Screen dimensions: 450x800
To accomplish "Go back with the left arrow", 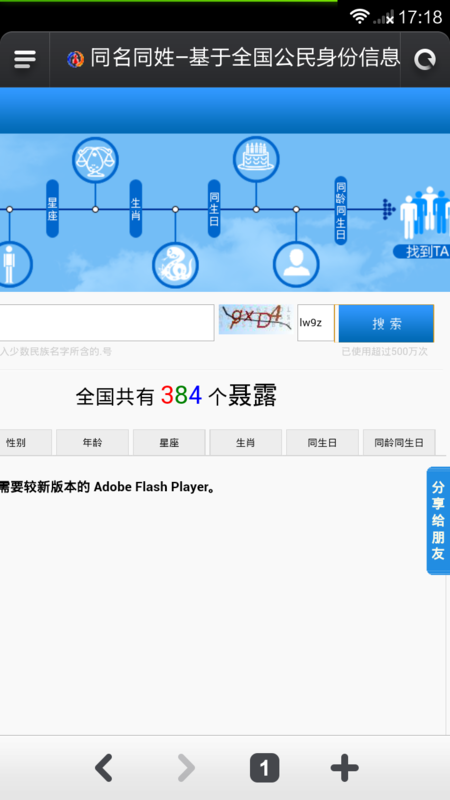I will 104,768.
